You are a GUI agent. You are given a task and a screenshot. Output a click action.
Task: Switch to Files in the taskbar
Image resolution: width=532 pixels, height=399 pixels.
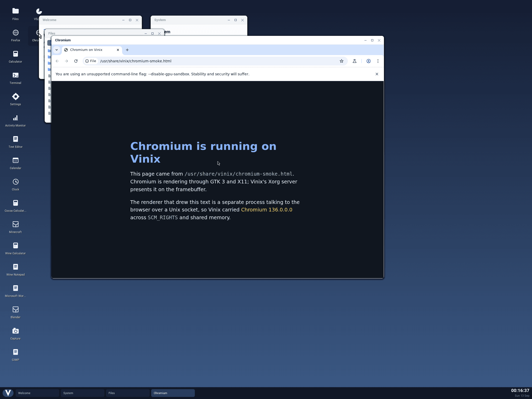point(128,393)
